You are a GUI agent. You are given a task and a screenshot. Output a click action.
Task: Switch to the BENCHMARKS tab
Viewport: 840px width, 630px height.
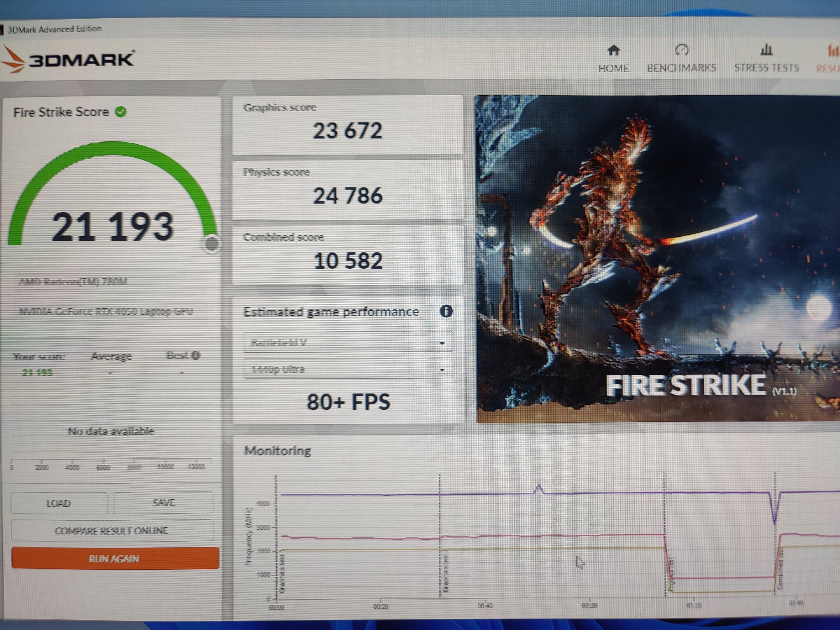tap(681, 68)
